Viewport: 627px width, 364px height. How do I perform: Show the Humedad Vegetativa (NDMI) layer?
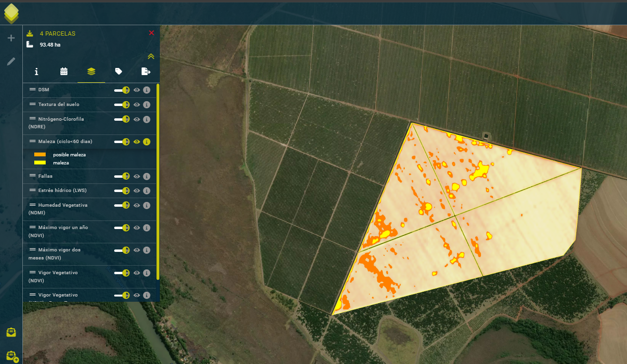[x=137, y=205]
